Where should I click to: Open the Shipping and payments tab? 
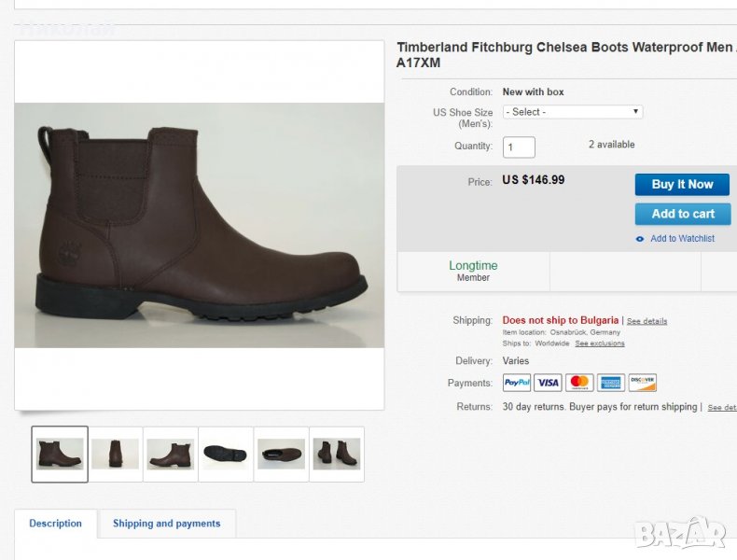click(x=167, y=524)
